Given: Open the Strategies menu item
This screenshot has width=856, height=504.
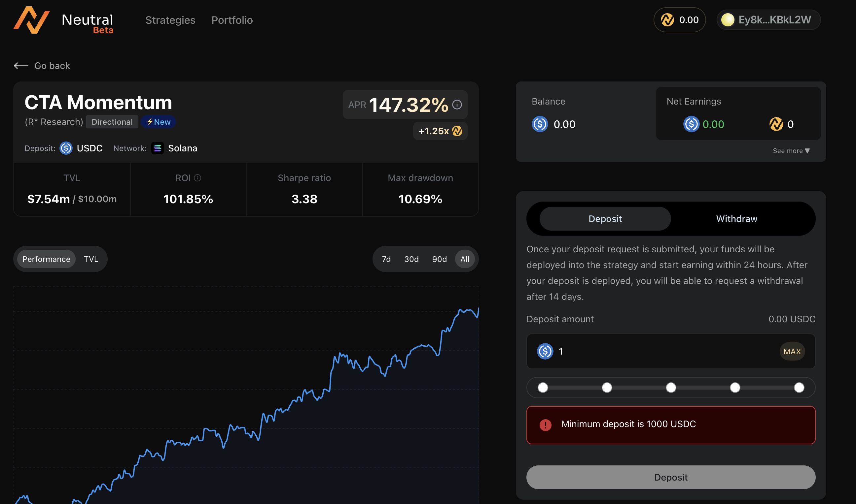Looking at the screenshot, I should (x=170, y=20).
